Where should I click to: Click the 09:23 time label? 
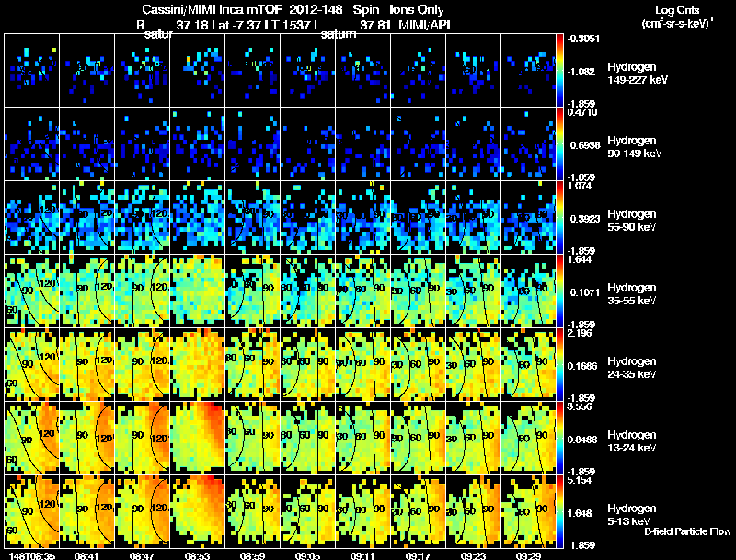tap(473, 555)
